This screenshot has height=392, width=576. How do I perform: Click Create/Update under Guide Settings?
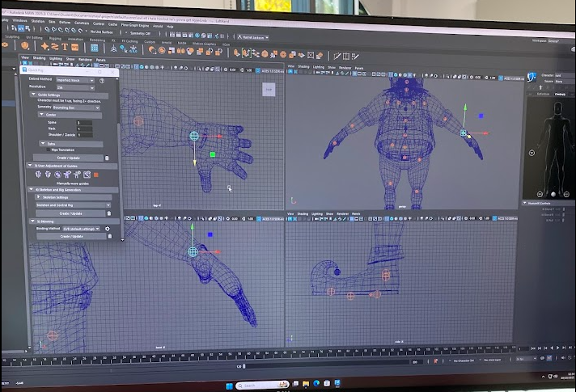click(x=68, y=158)
